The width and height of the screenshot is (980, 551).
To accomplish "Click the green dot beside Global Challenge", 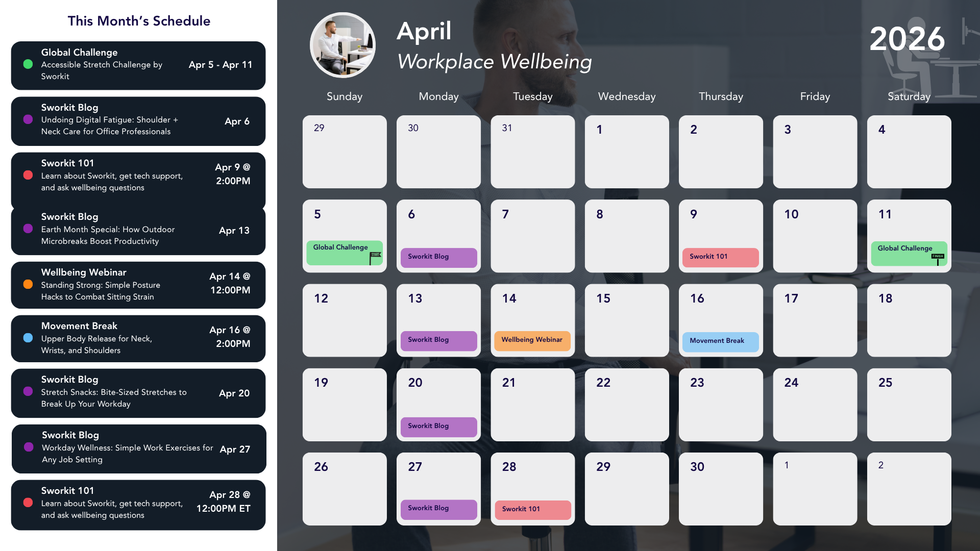I will [x=28, y=64].
